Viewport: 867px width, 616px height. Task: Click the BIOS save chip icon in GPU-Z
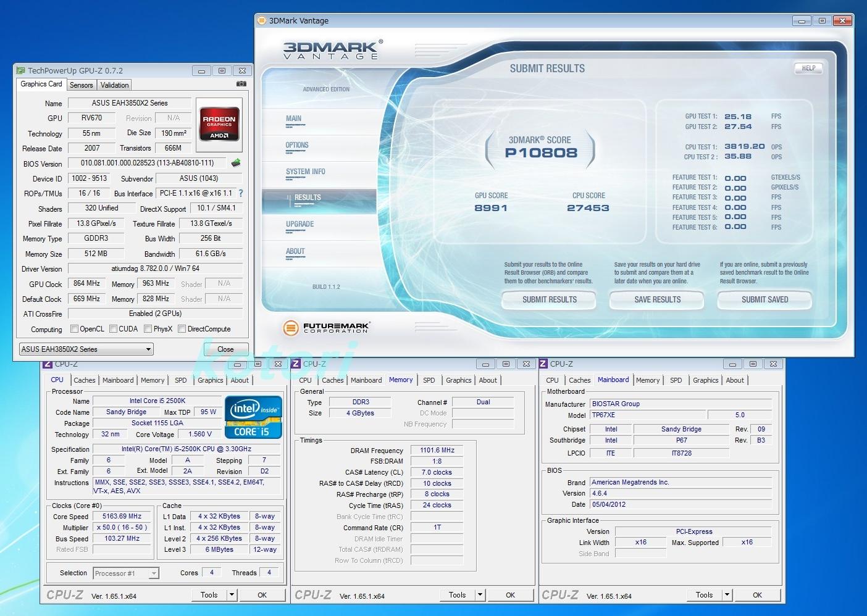236,163
